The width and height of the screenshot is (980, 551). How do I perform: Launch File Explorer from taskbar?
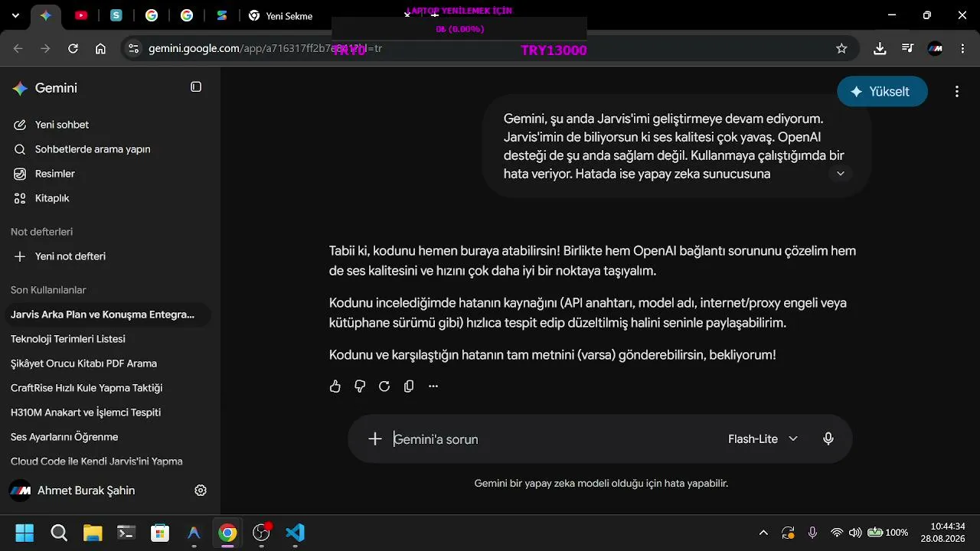click(x=93, y=533)
